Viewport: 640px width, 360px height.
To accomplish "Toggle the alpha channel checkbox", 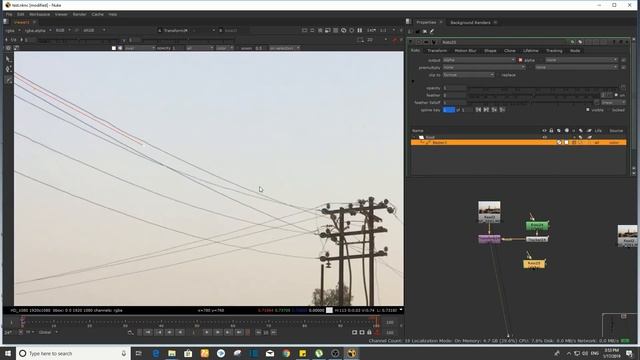I will 520,60.
